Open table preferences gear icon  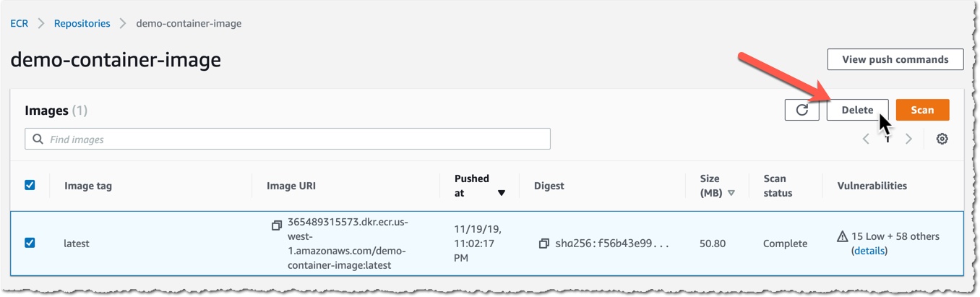pyautogui.click(x=942, y=139)
